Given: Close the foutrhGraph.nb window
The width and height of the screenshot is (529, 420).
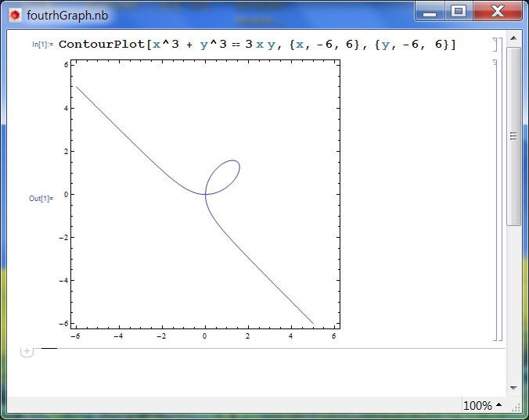Looking at the screenshot, I should coord(497,12).
